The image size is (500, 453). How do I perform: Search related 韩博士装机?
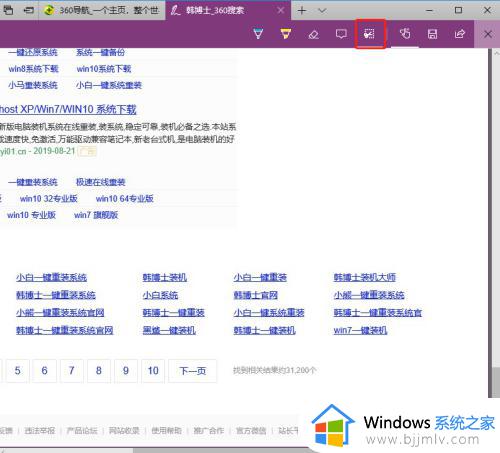(x=165, y=277)
